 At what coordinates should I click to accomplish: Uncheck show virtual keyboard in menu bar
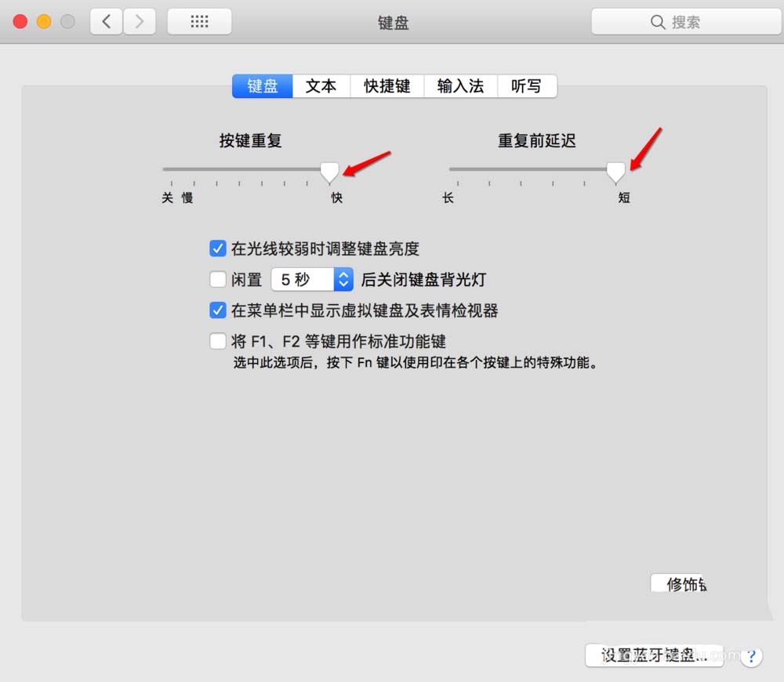[218, 310]
